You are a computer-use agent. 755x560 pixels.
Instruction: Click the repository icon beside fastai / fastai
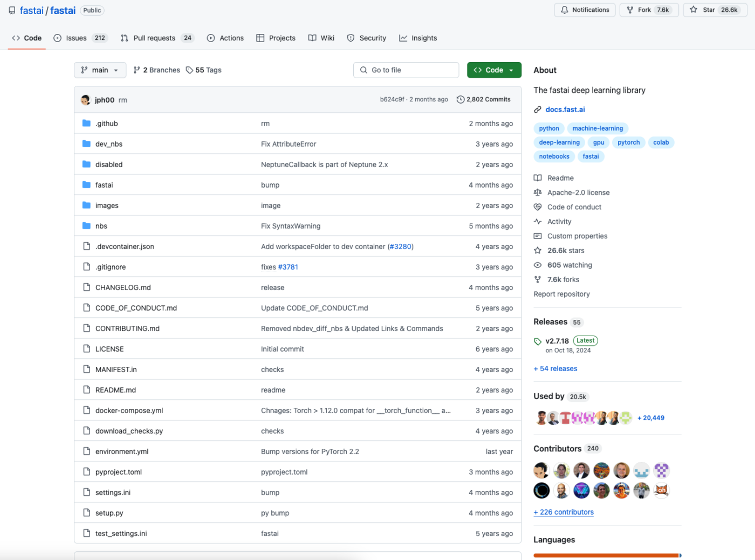coord(12,11)
